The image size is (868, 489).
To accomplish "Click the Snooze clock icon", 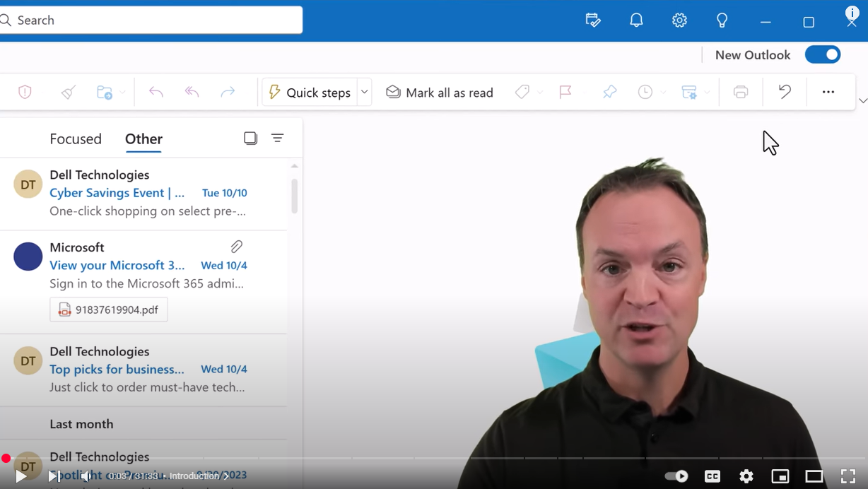I will click(645, 92).
